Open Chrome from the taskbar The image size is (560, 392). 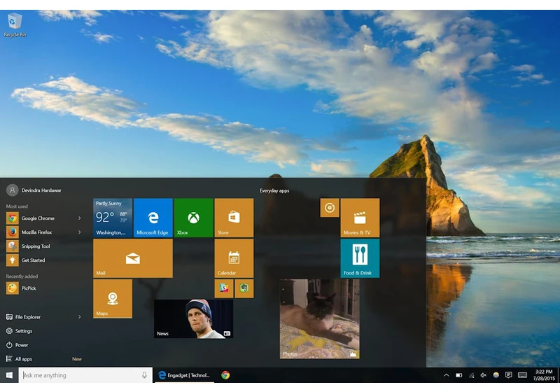[225, 375]
